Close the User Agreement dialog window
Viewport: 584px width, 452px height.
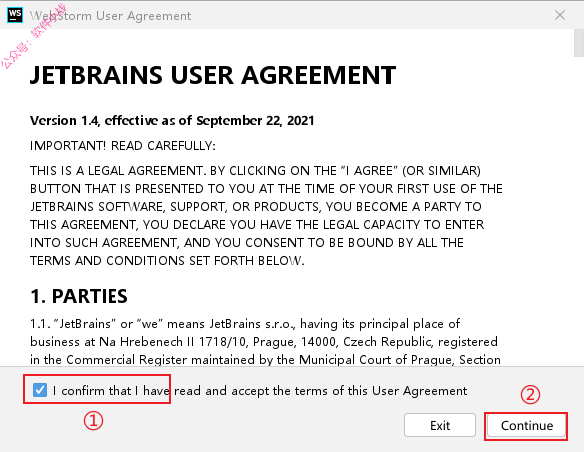point(560,15)
